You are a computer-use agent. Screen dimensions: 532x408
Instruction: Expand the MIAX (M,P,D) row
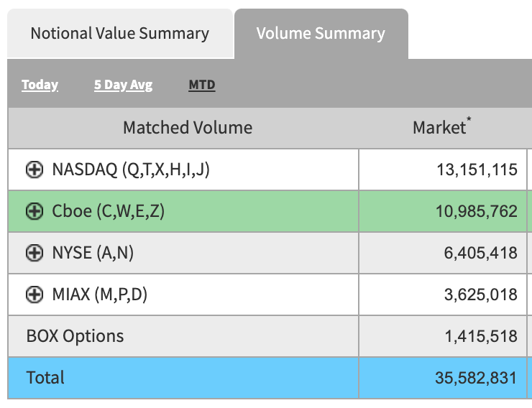35,295
